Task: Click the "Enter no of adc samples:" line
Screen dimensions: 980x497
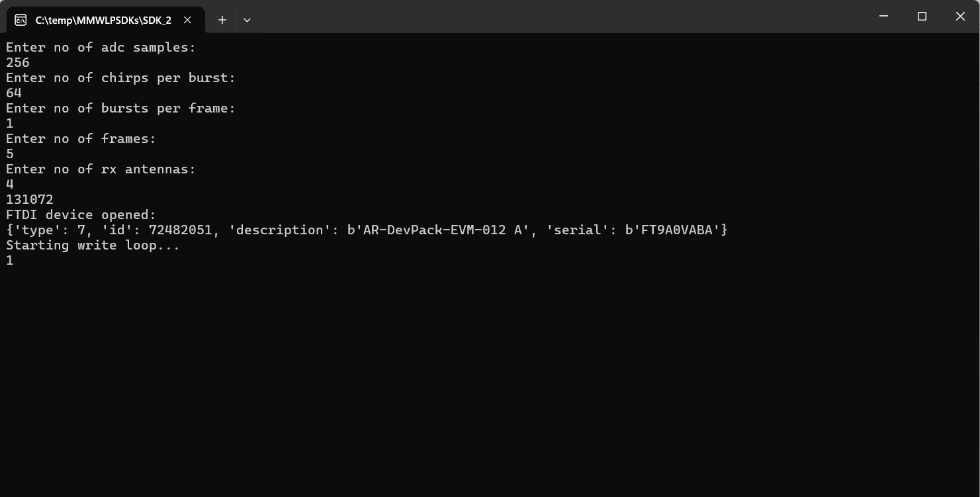Action: tap(101, 47)
